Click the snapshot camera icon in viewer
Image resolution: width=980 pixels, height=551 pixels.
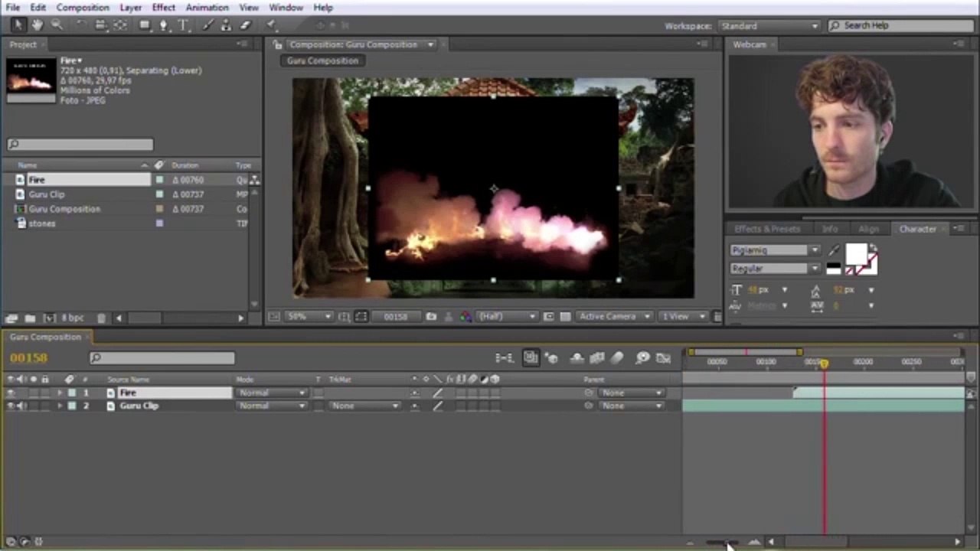[431, 317]
